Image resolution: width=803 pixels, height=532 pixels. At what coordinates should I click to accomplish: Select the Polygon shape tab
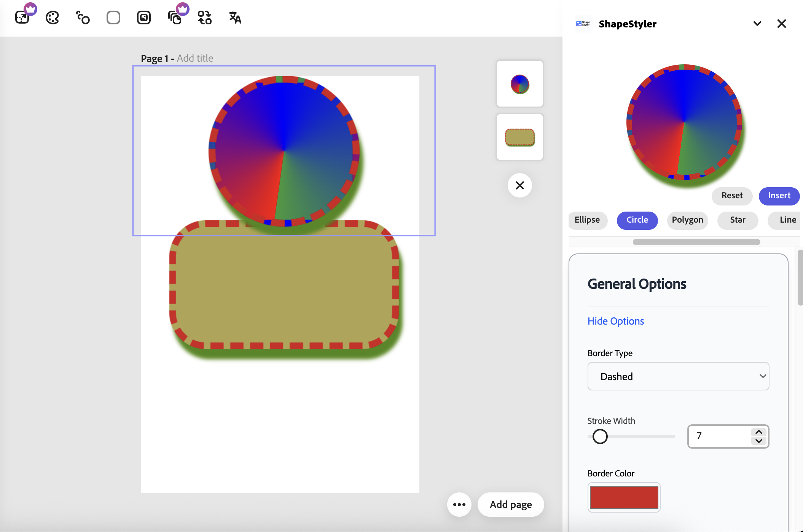coord(687,220)
